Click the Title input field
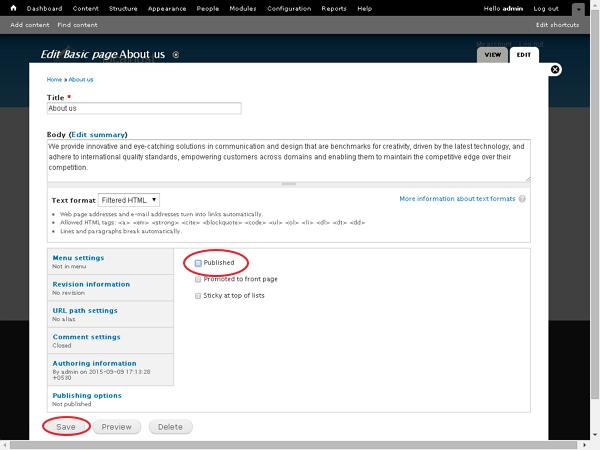600x450 pixels. pyautogui.click(x=144, y=108)
